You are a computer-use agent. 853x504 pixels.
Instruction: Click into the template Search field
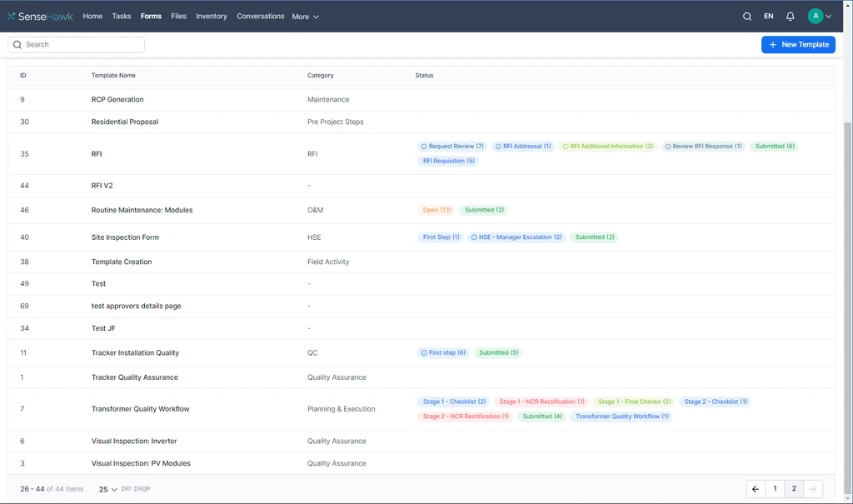pyautogui.click(x=76, y=45)
